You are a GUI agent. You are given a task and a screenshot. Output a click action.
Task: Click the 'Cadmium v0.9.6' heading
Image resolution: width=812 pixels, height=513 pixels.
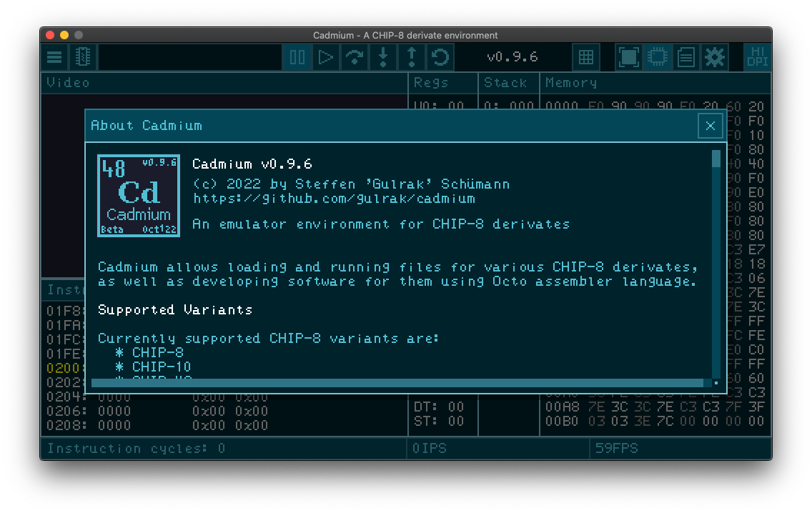click(252, 164)
